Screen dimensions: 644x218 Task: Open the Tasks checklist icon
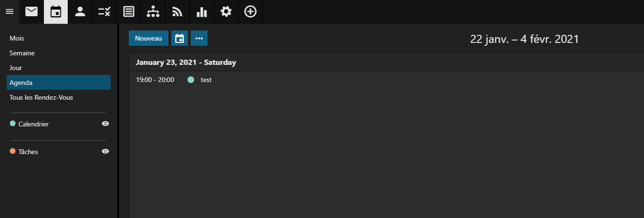pos(104,12)
